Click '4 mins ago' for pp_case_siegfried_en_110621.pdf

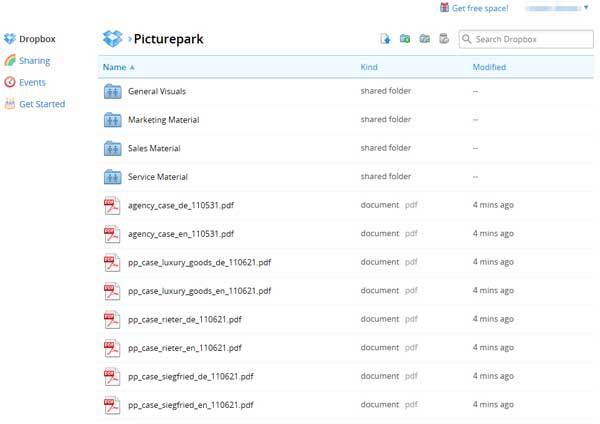point(493,404)
